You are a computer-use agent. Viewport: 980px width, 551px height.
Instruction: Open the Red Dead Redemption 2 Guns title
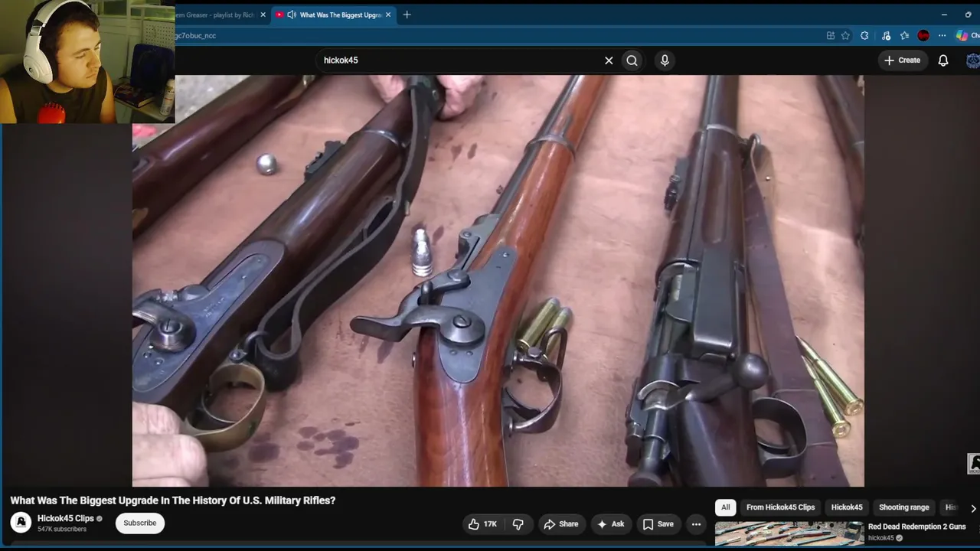pos(916,527)
